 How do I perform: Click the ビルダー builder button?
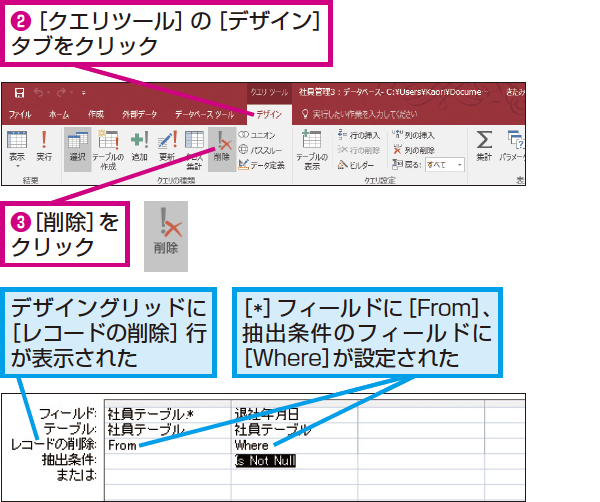359,164
